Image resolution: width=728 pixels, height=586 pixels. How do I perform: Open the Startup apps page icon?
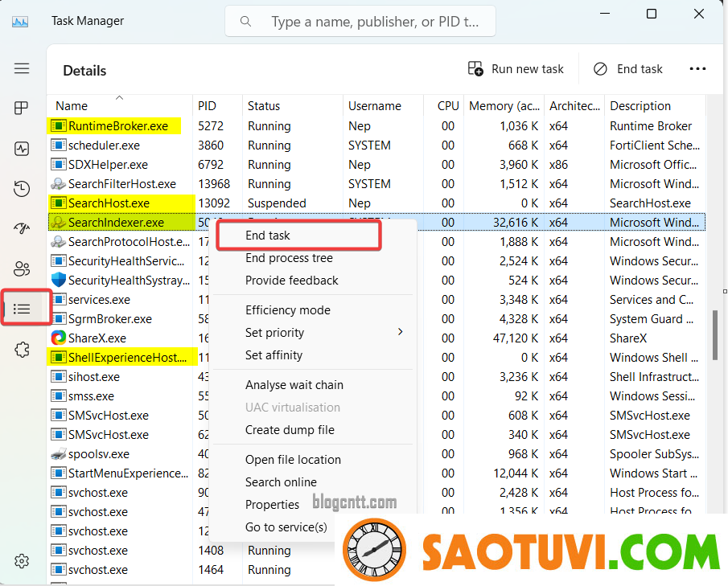22,228
